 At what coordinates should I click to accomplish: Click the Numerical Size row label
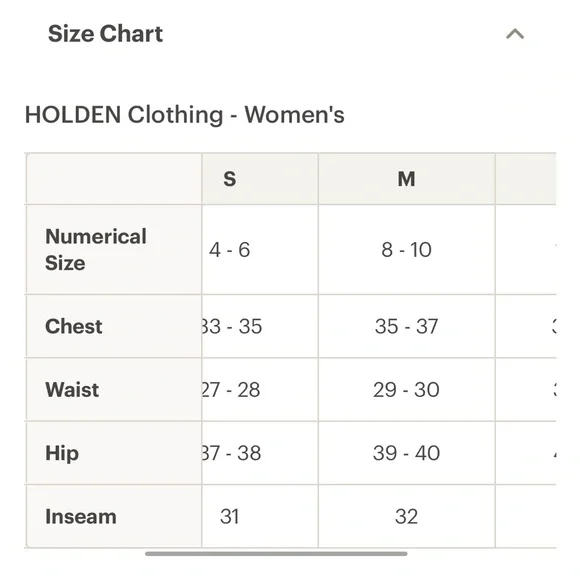(x=96, y=250)
